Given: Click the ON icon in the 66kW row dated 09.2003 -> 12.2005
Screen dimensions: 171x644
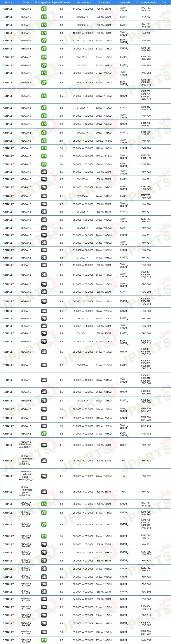Looking at the screenshot, I should coord(44,292).
